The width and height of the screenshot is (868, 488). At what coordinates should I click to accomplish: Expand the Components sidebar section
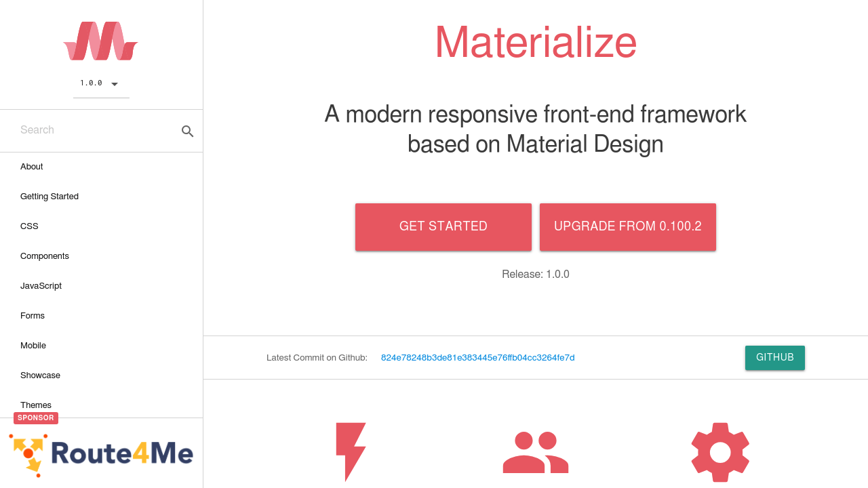(45, 256)
